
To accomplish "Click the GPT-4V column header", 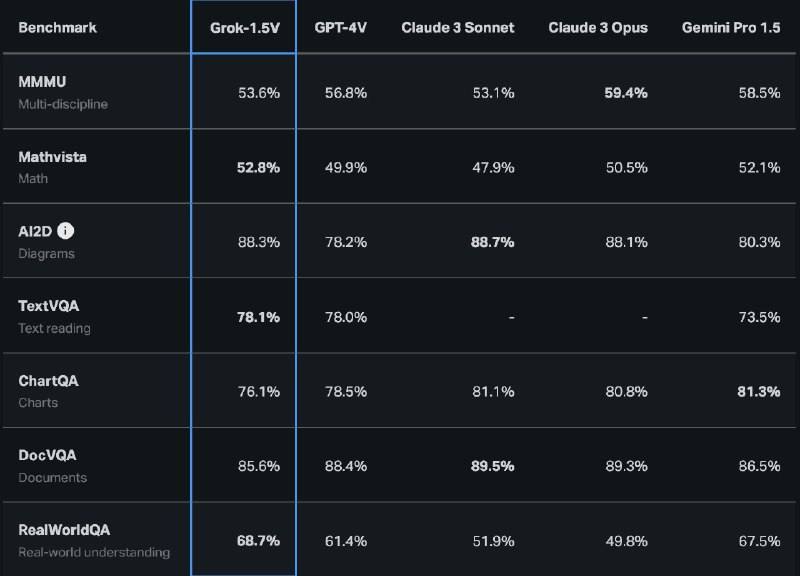I will [x=342, y=27].
